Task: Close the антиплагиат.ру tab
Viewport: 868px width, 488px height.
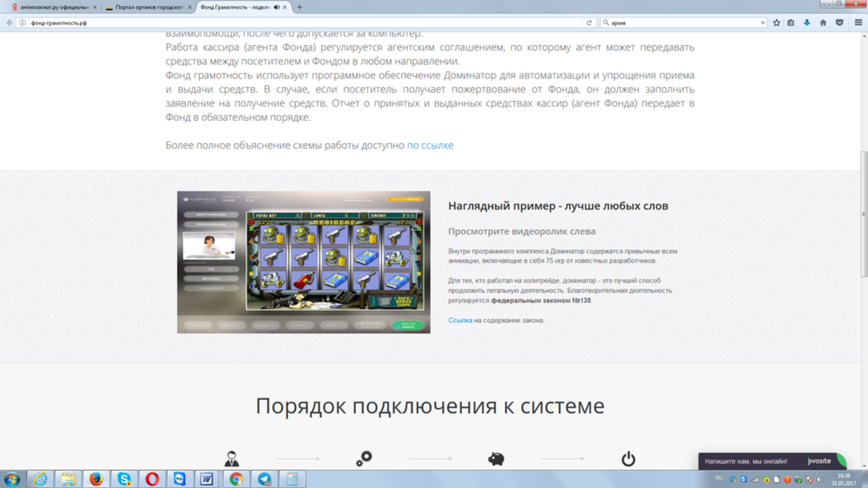Action: tap(95, 7)
